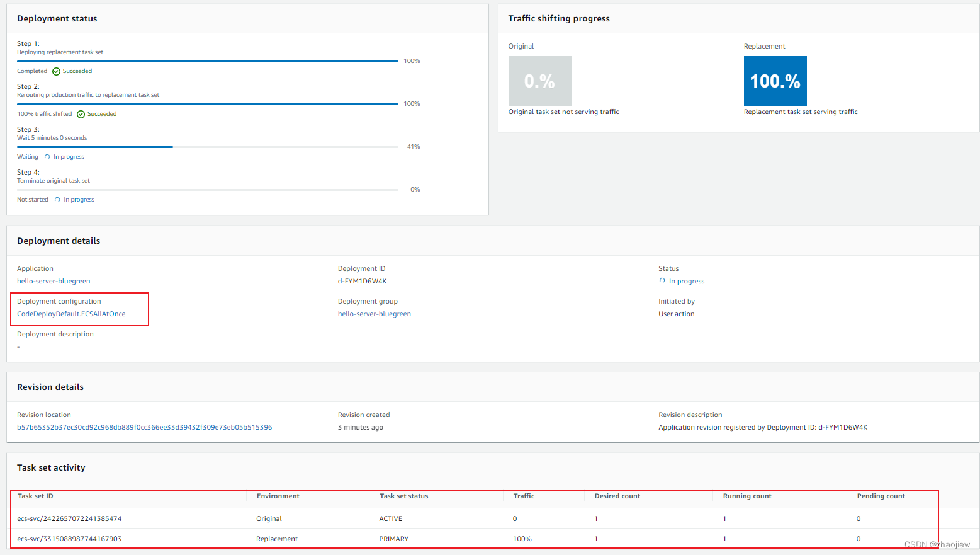Click the Running count column header
980x555 pixels.
coord(747,496)
